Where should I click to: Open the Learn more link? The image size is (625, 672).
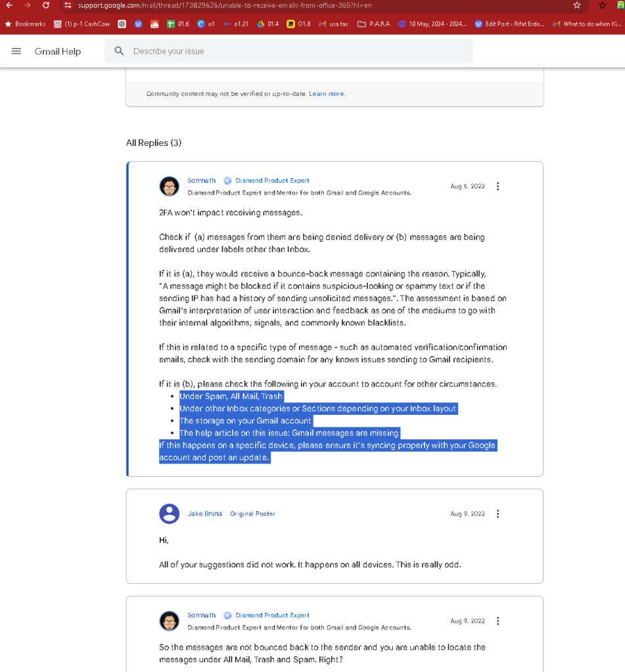pyautogui.click(x=327, y=94)
